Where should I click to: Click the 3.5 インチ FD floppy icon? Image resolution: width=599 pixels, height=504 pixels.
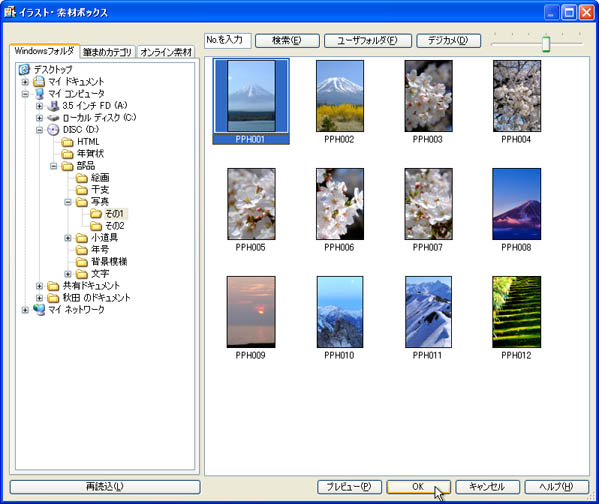(x=53, y=106)
